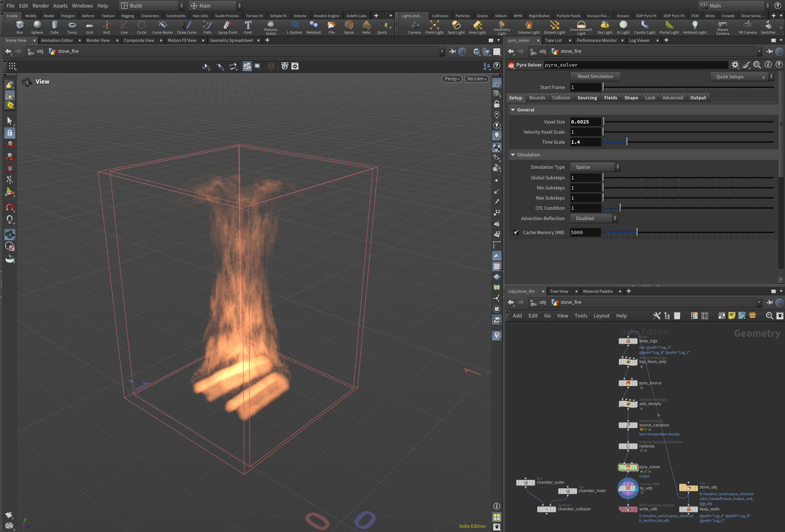Image resolution: width=785 pixels, height=532 pixels.
Task: Open the Quick Setups dropdown
Action: [742, 77]
